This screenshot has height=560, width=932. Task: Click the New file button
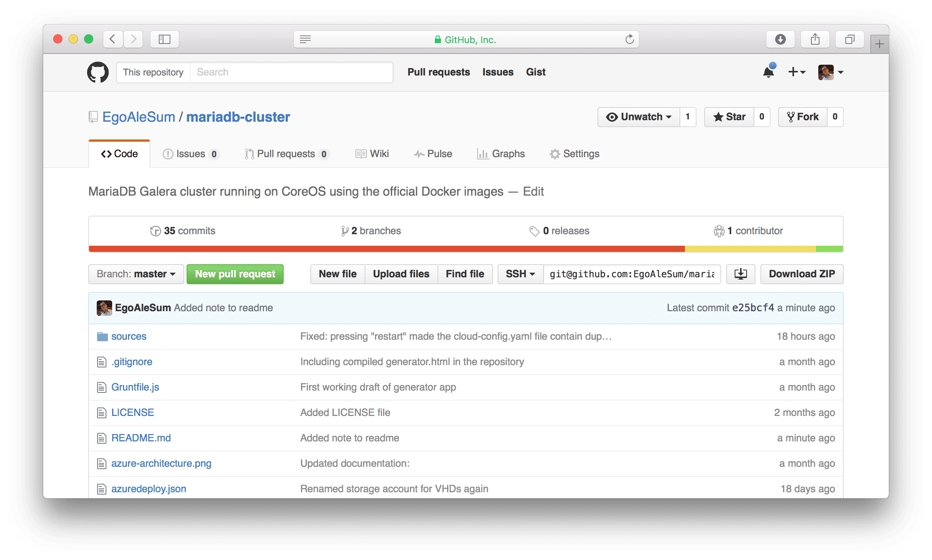click(338, 274)
